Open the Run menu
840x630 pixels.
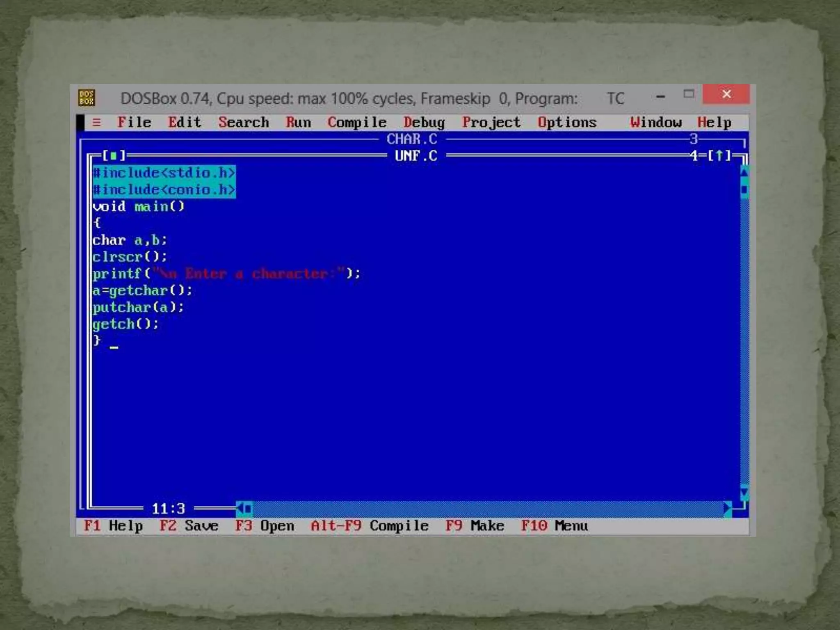coord(298,123)
